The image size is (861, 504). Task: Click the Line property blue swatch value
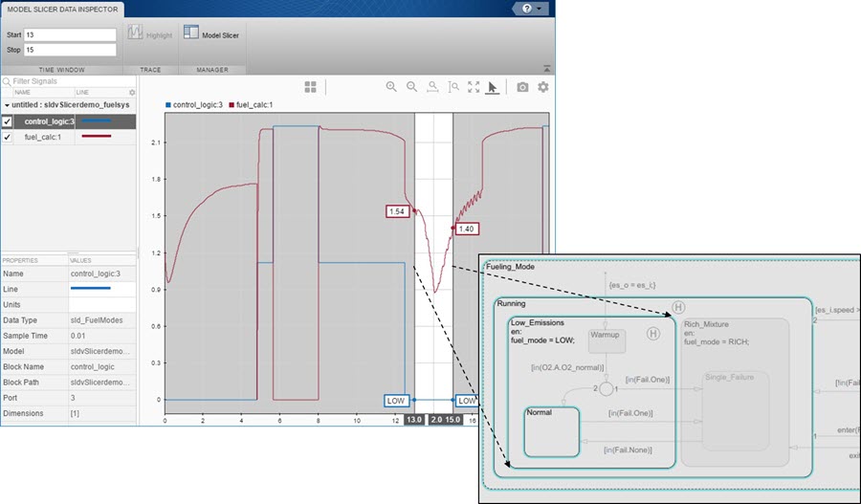coord(91,288)
